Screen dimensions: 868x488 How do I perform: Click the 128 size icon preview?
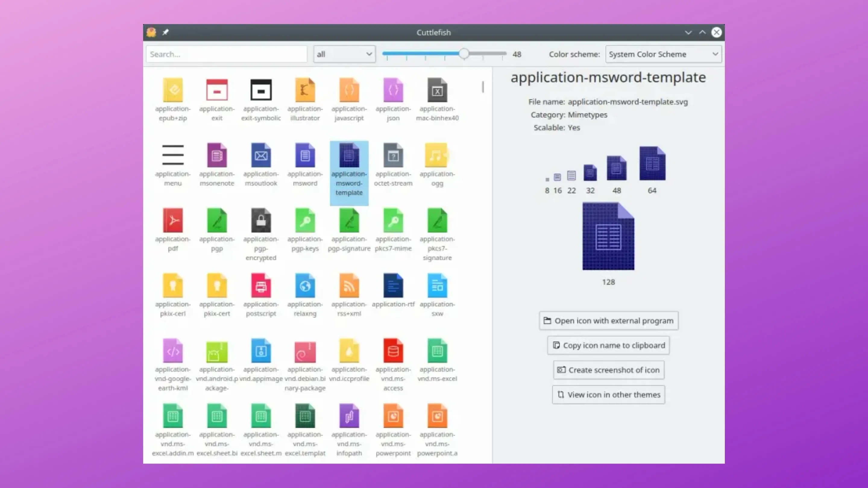coord(609,236)
